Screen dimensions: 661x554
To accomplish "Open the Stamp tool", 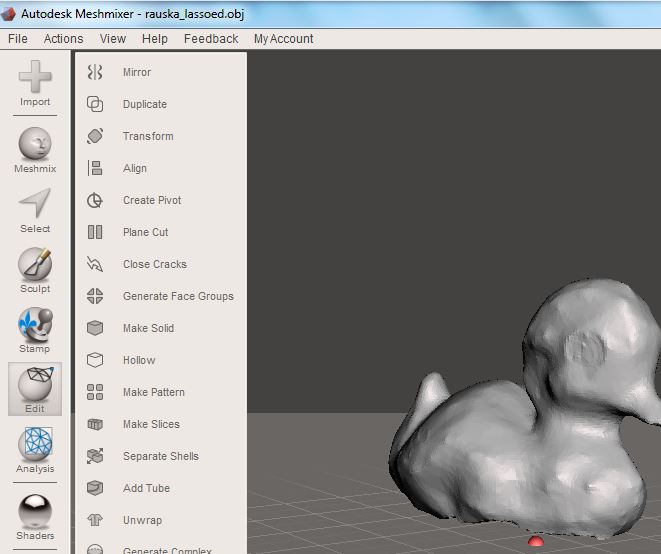I will pyautogui.click(x=35, y=331).
